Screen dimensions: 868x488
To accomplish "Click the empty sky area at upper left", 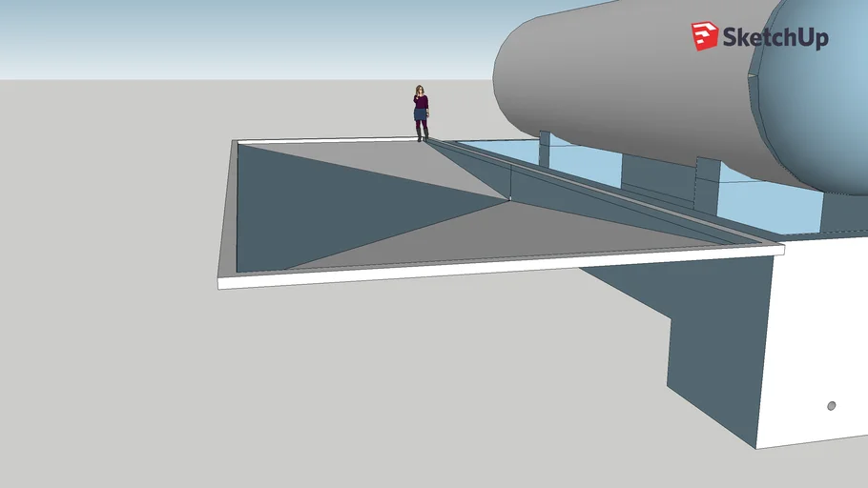I will tap(143, 38).
